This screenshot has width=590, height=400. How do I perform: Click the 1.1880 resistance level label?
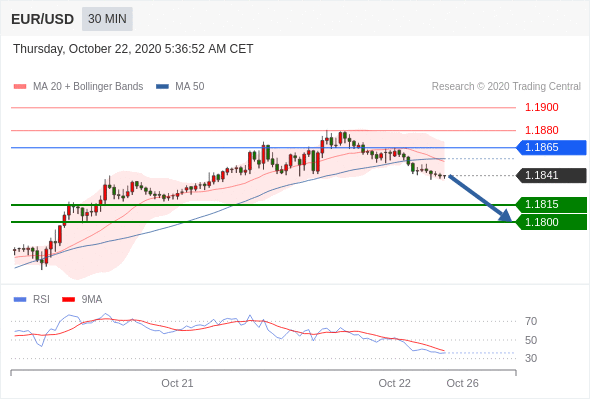pyautogui.click(x=541, y=130)
